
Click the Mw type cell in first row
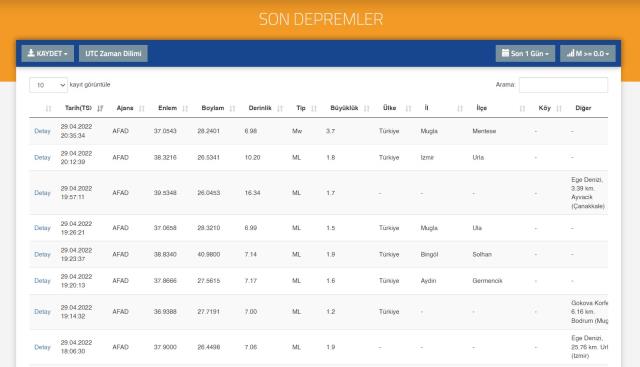(297, 131)
